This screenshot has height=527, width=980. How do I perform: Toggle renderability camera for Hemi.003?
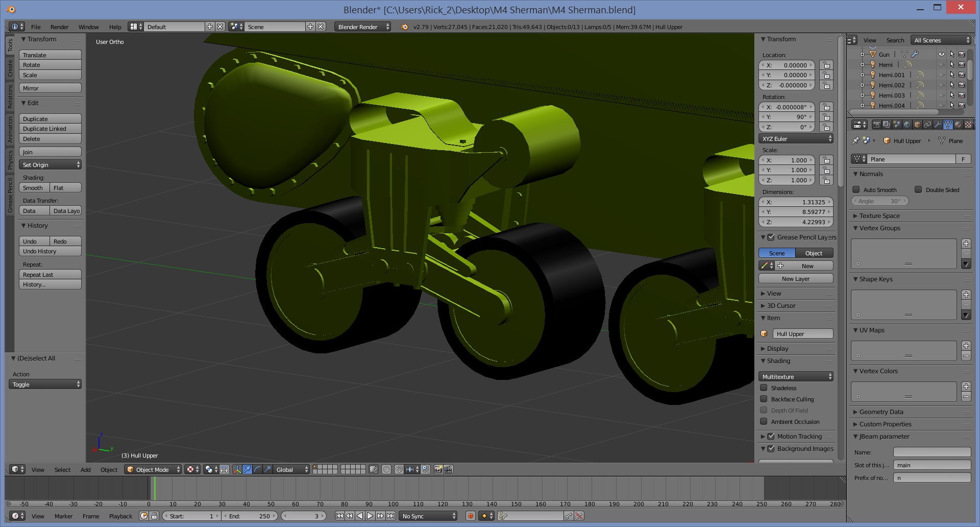[x=962, y=95]
